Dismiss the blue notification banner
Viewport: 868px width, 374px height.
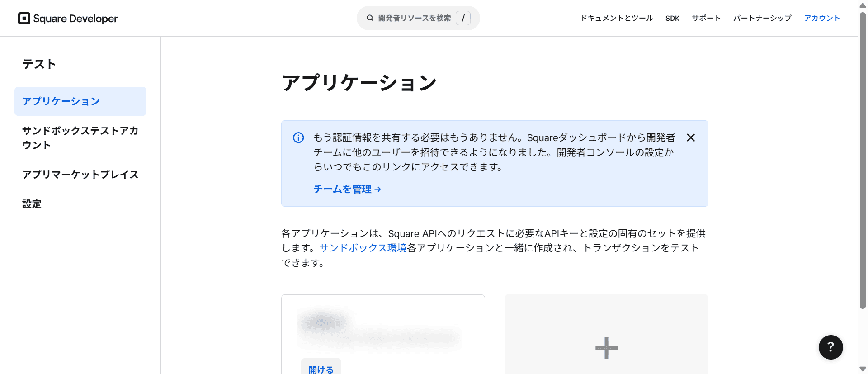(x=691, y=137)
